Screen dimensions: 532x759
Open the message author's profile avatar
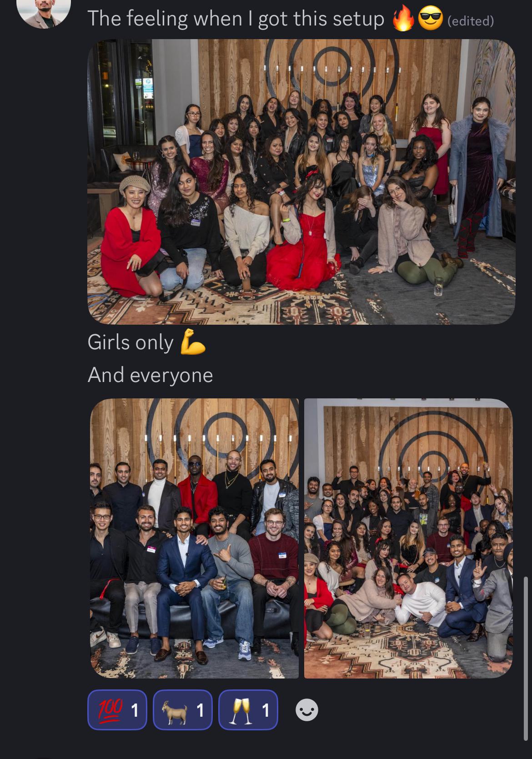pyautogui.click(x=44, y=9)
